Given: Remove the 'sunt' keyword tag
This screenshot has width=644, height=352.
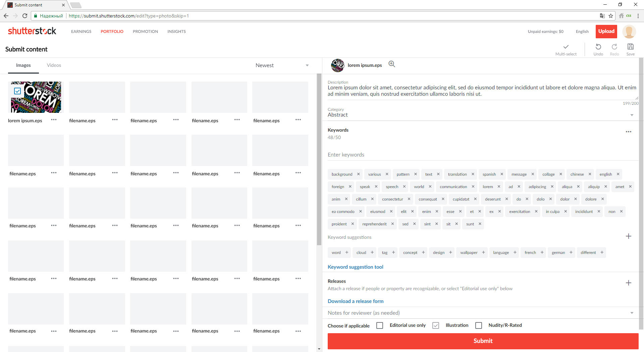Looking at the screenshot, I should tap(480, 224).
